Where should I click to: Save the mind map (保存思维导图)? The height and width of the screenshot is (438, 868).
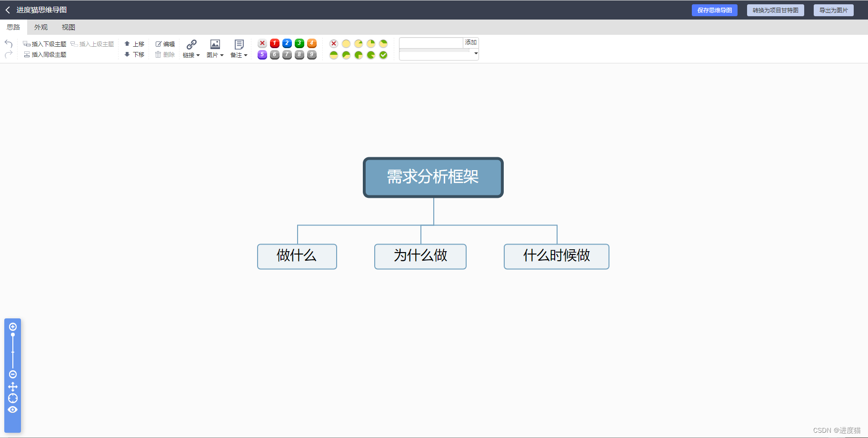coord(715,10)
